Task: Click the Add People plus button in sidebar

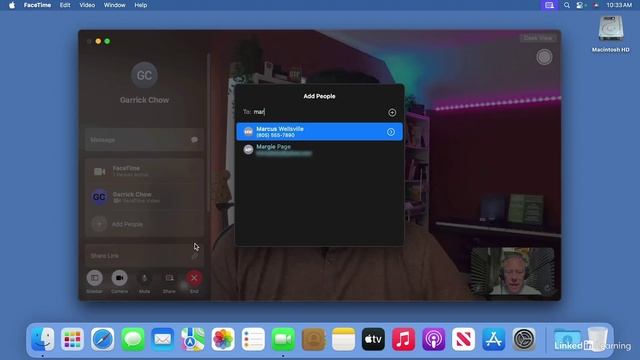Action: pos(99,224)
